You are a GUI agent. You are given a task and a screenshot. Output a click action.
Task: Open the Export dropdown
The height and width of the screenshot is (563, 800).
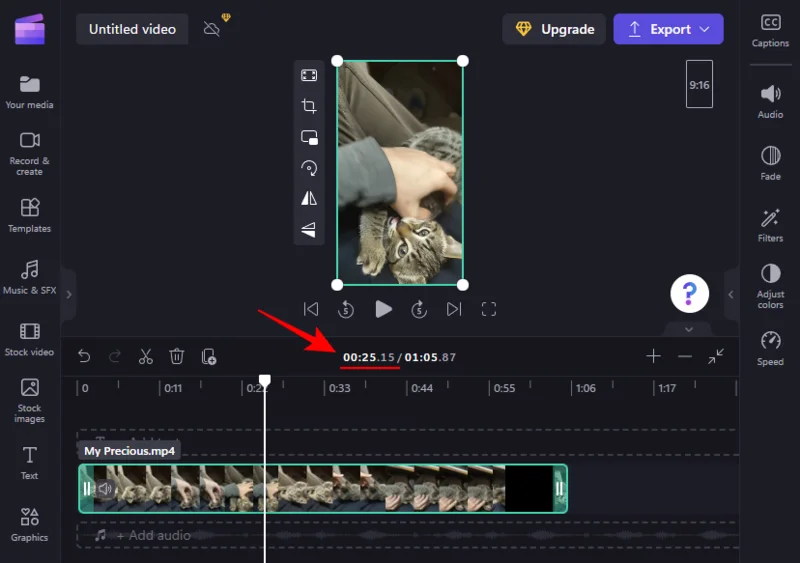pyautogui.click(x=668, y=29)
